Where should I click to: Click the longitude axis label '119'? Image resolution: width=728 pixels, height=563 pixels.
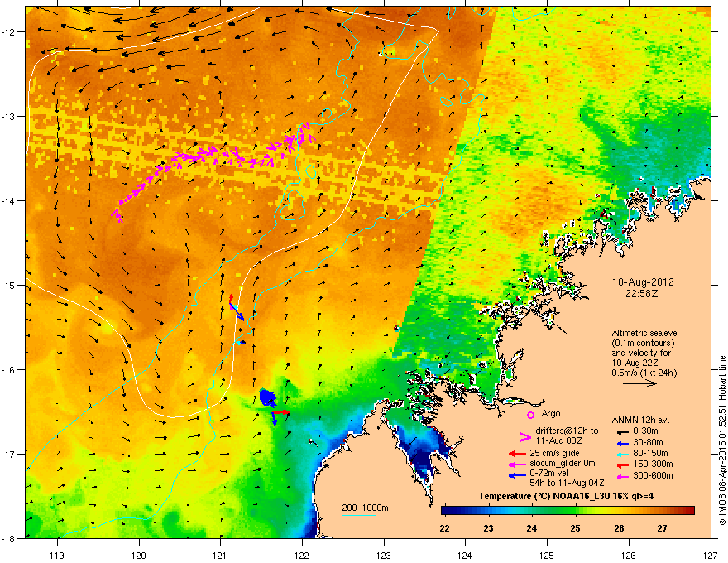click(57, 555)
